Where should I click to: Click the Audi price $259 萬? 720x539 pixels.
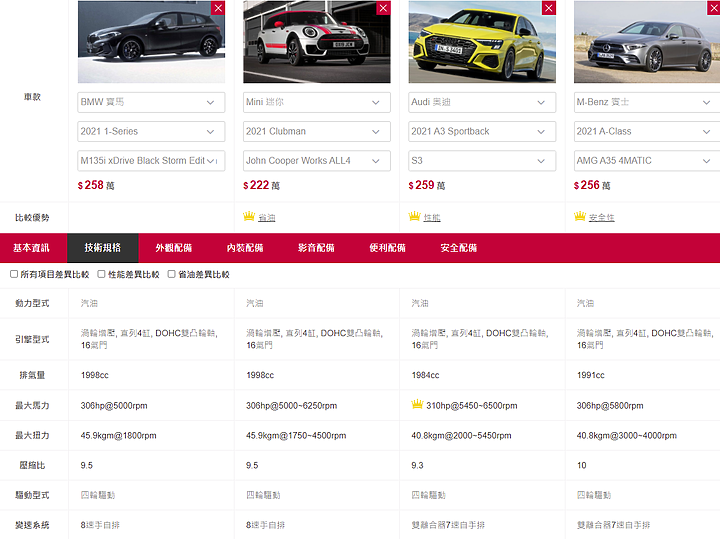427,185
